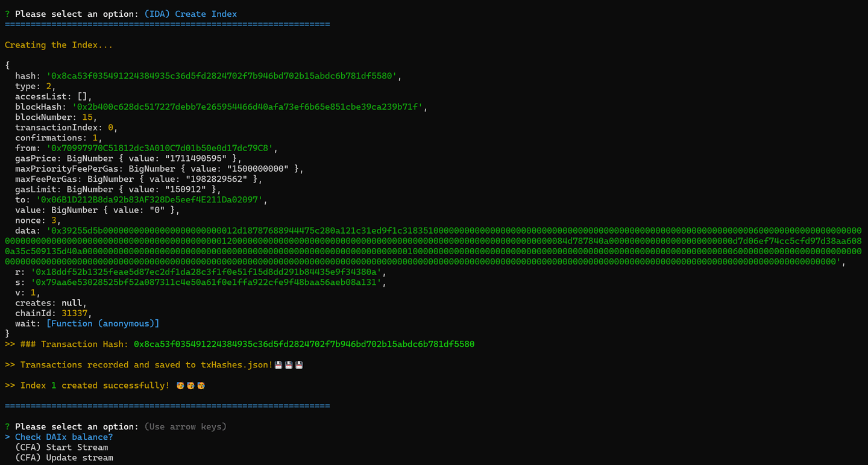Click the blockHash value string

248,107
